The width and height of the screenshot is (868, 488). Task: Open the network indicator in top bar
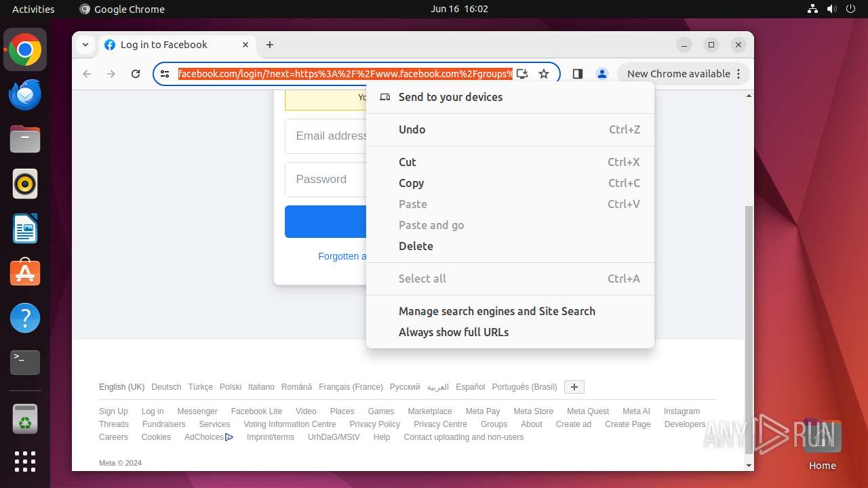[812, 9]
